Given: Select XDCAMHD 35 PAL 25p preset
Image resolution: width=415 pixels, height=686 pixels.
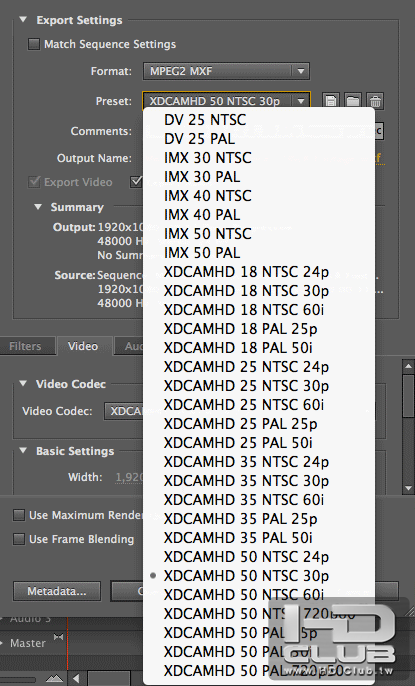Looking at the screenshot, I should (259, 519).
